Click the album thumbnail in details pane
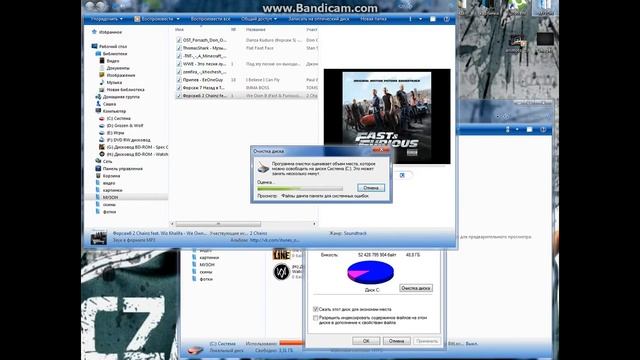 pos(98,237)
